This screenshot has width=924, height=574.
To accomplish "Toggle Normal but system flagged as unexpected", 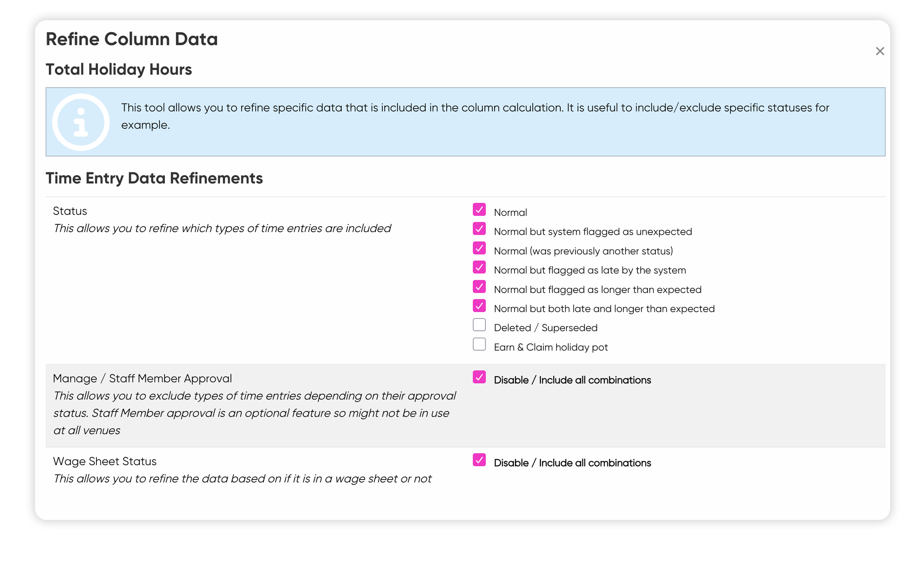I will [479, 229].
